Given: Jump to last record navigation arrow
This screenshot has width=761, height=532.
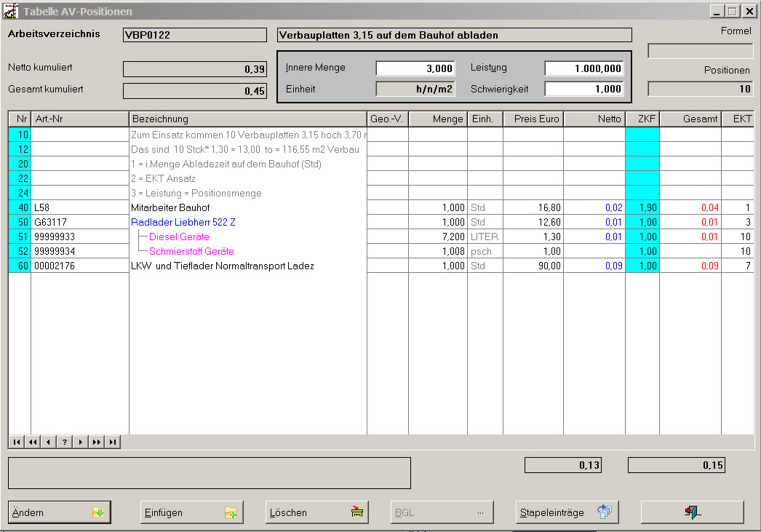Looking at the screenshot, I should coord(112,442).
